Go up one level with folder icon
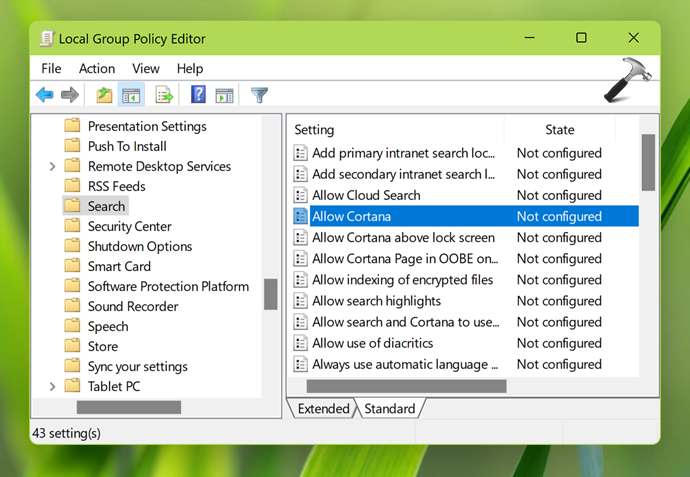This screenshot has height=477, width=690. [104, 95]
